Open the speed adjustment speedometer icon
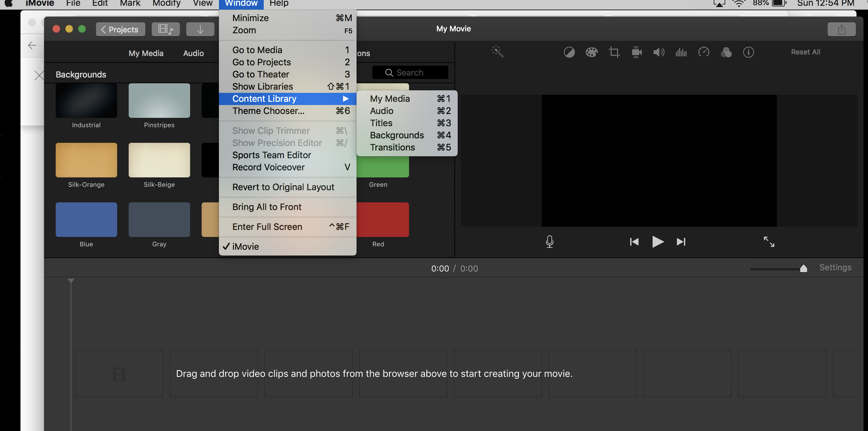Screen dimensions: 868x431 coord(703,52)
